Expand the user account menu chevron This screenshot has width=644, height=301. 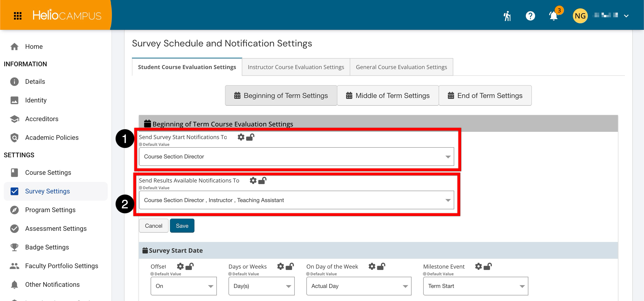(626, 16)
